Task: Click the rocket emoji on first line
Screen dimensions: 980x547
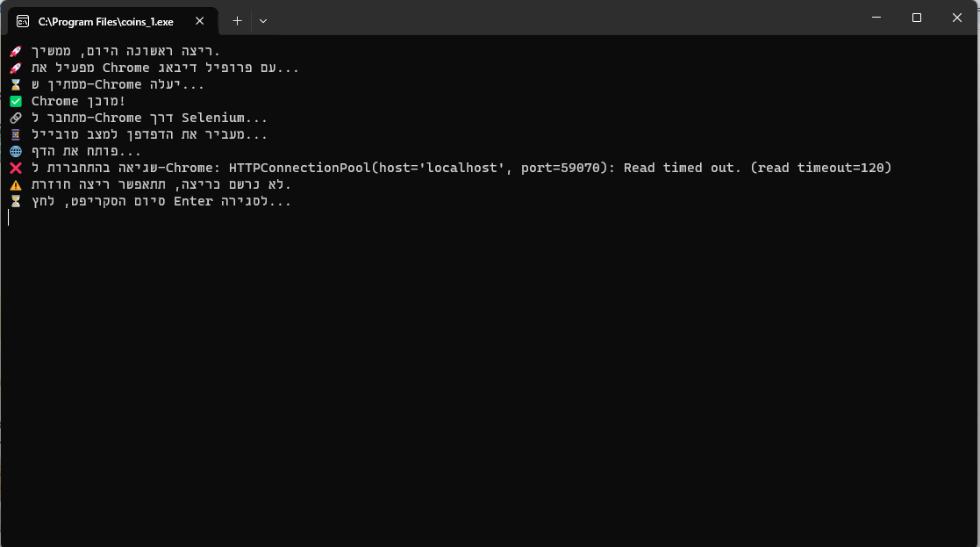Action: (x=16, y=51)
